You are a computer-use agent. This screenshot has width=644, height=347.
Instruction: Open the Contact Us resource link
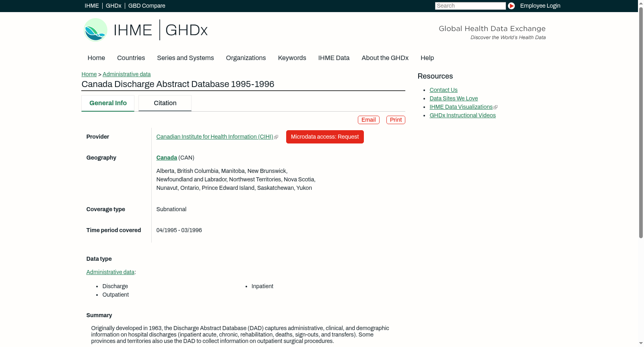444,90
